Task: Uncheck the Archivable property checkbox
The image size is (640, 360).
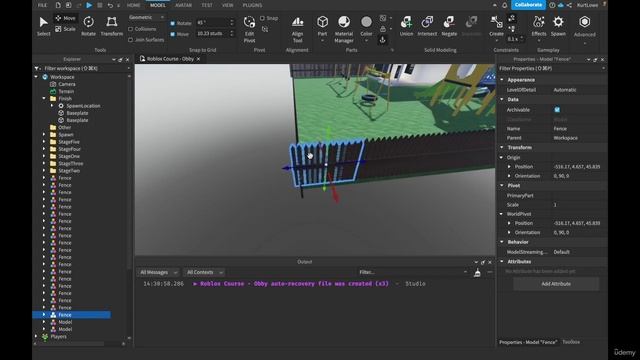Action: click(557, 109)
